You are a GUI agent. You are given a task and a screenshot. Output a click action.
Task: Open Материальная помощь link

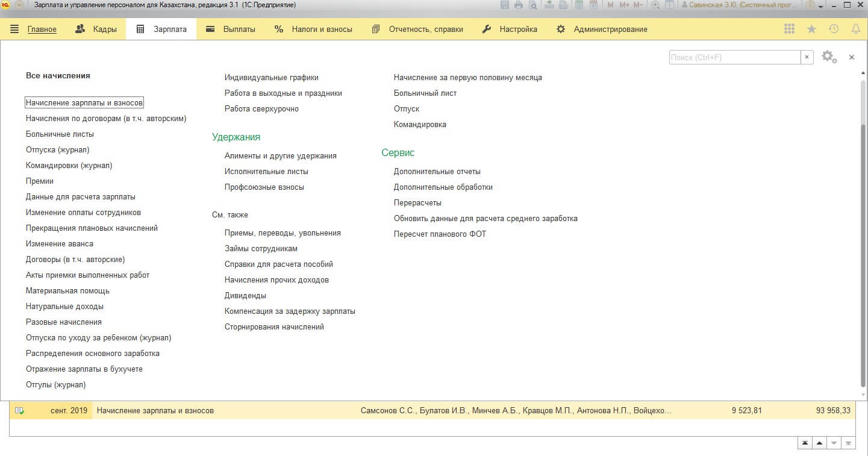point(67,291)
